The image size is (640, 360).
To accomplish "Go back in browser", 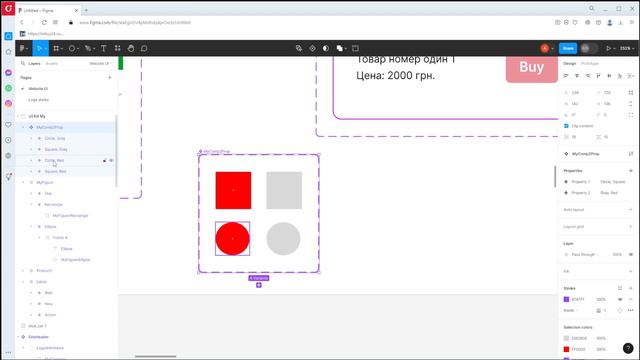I will [22, 22].
